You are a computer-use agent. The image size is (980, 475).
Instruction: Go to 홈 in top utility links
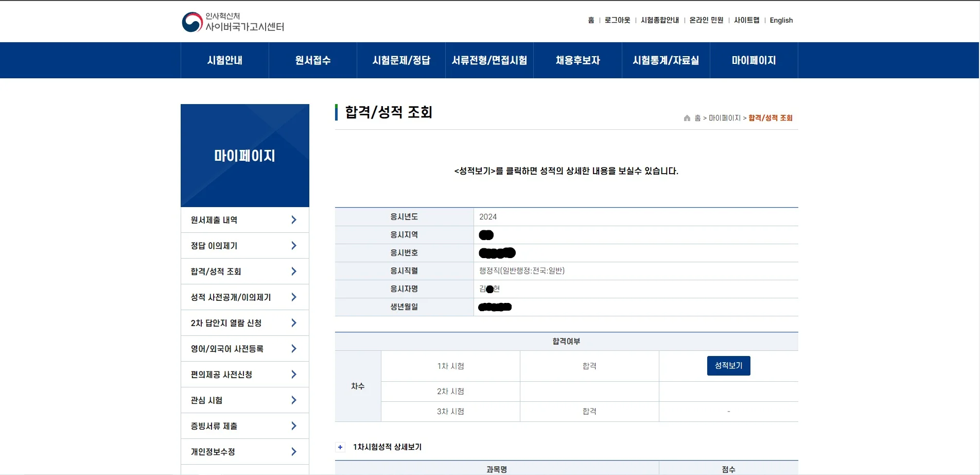pos(591,20)
